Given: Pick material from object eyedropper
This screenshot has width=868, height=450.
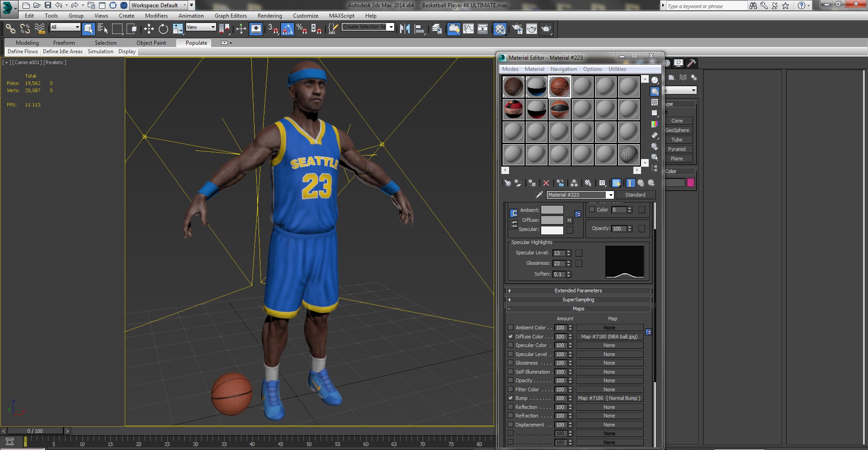Looking at the screenshot, I should (x=539, y=195).
